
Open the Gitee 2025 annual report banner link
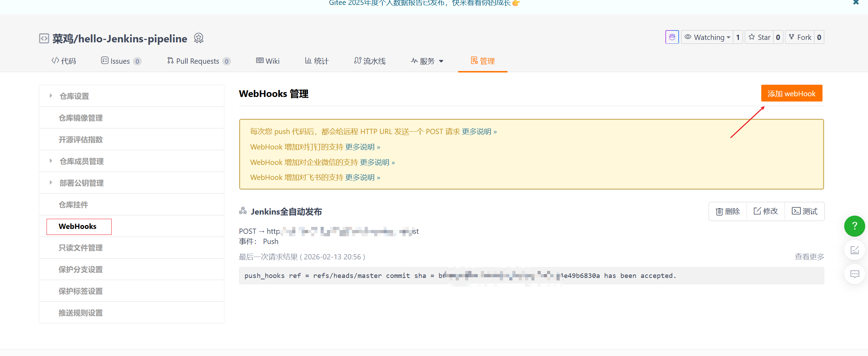(424, 3)
